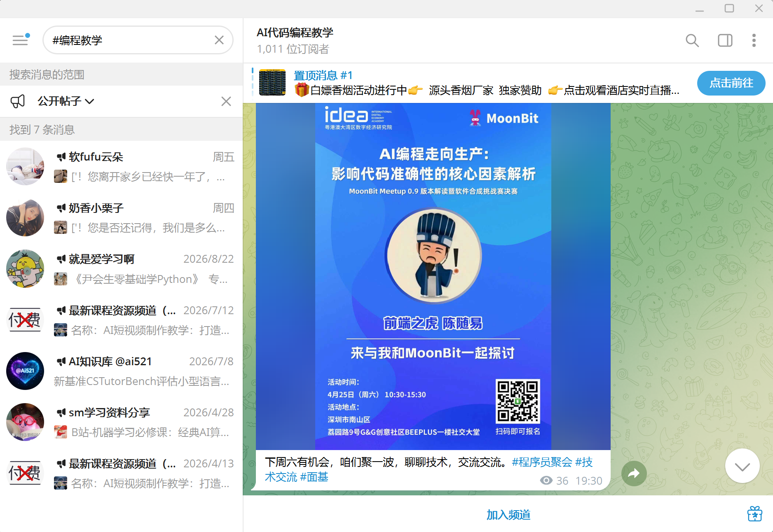Maximize the Telegram window
Viewport: 773px width, 532px height.
point(729,8)
